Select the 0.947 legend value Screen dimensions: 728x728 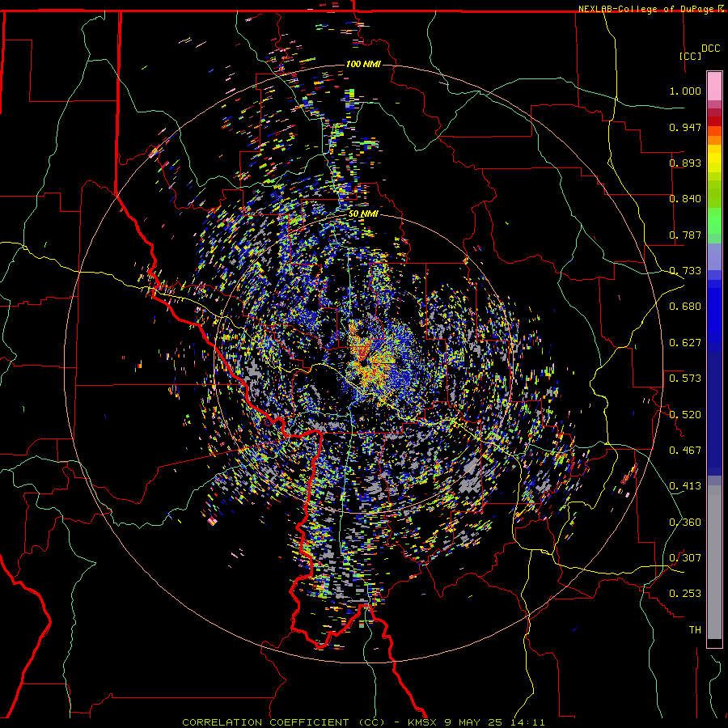point(685,127)
